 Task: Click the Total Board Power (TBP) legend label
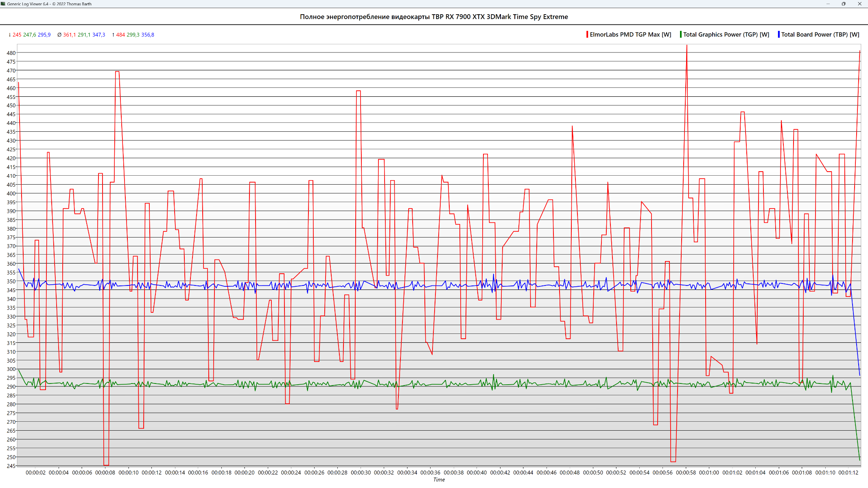coord(820,35)
